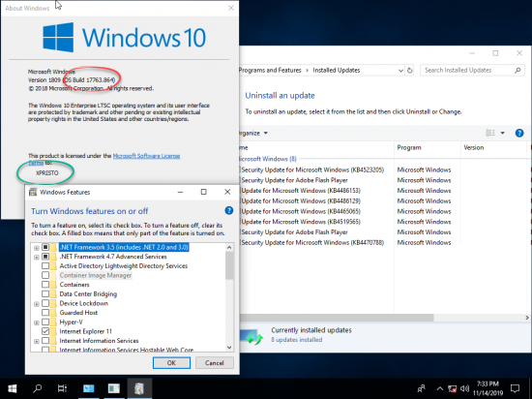Screen dimensions: 532x399
Task: Click the change view icon in Installed Updates
Action: (490, 133)
